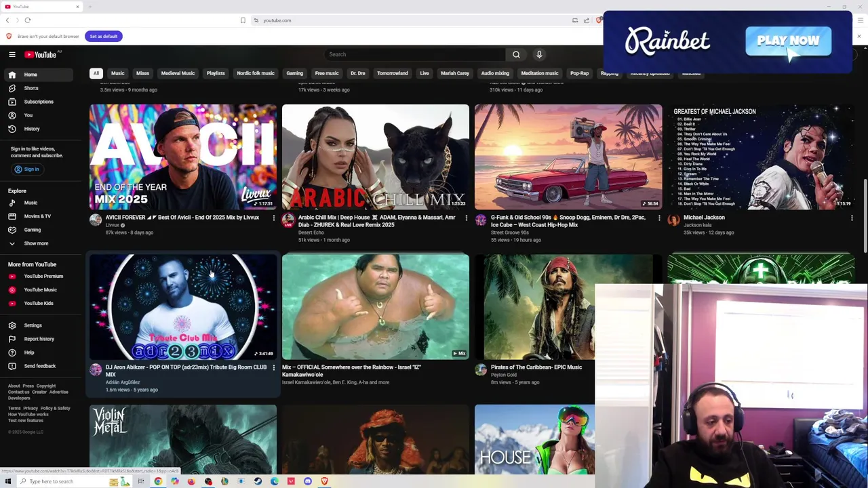
Task: Open Home in YouTube sidebar
Action: (x=37, y=75)
